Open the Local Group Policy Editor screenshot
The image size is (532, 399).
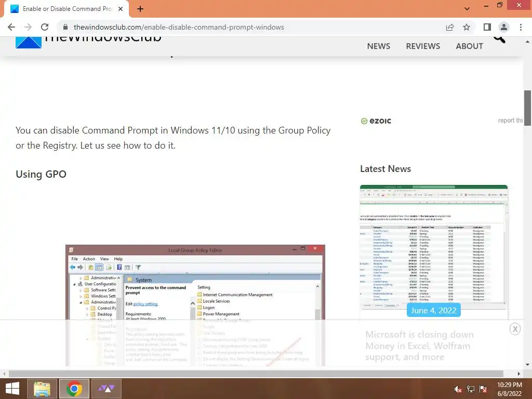(x=195, y=305)
